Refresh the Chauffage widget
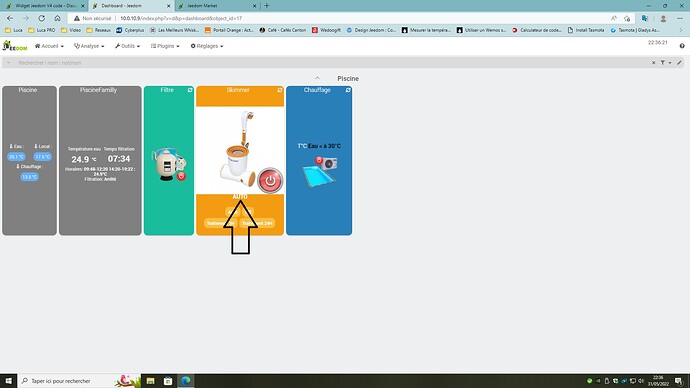Viewport: 690px width, 388px height. pos(348,90)
